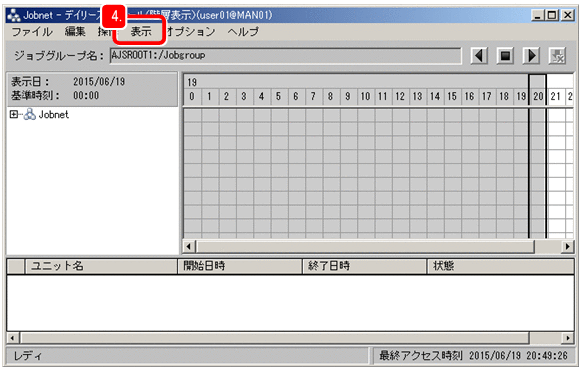Select the Jobnet item in the tree

(x=54, y=114)
